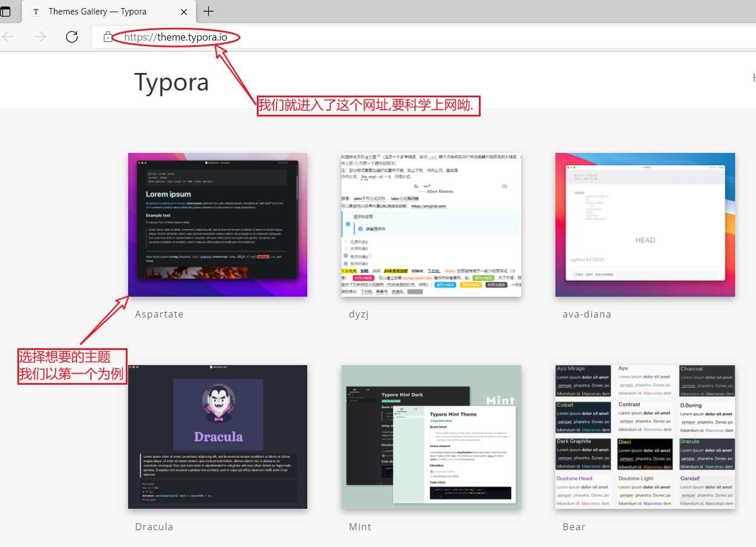
Task: Click the Bear theme preview image
Action: (x=645, y=437)
